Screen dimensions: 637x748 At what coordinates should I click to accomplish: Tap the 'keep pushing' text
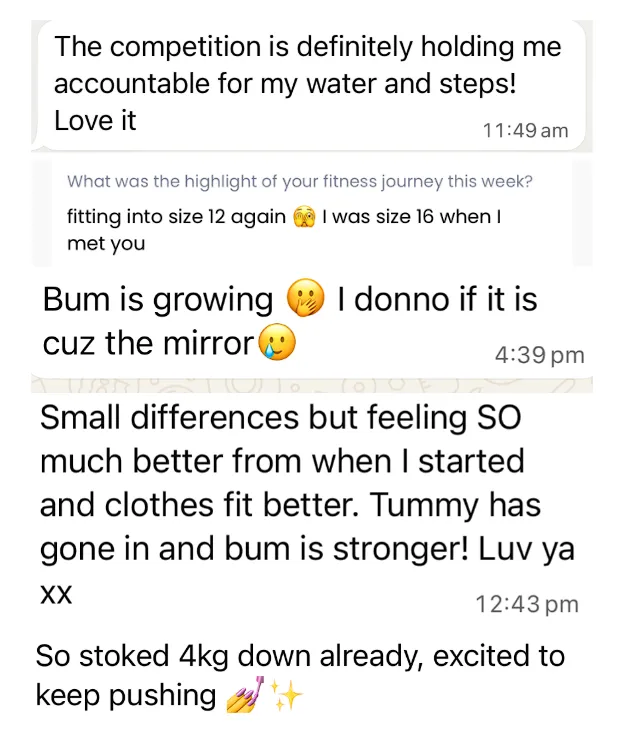[125, 695]
